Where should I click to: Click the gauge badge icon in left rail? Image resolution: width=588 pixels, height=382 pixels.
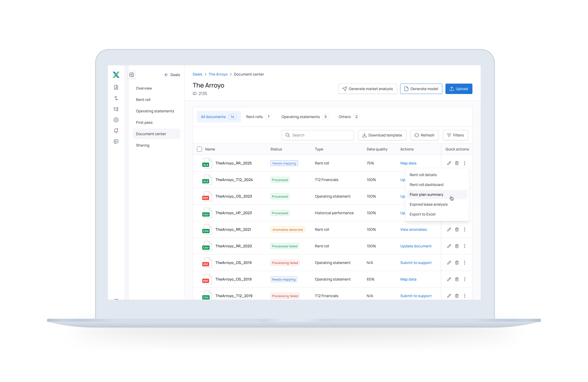coord(116,120)
